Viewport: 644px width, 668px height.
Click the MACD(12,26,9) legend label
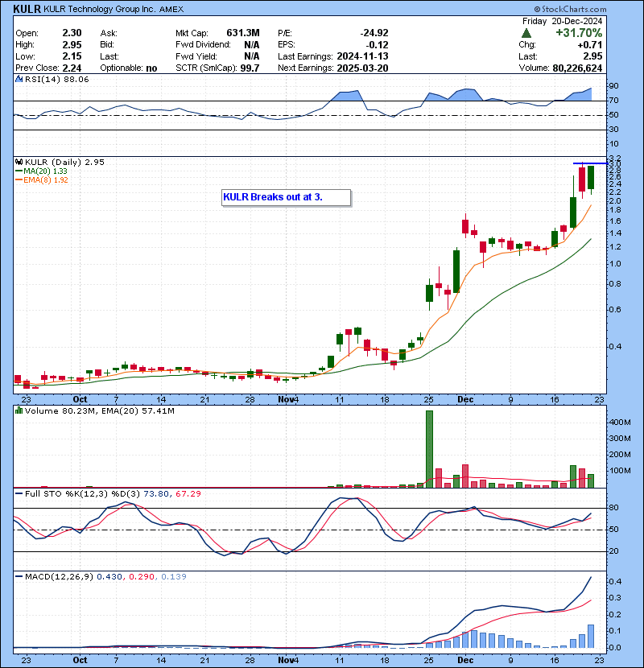coord(59,576)
